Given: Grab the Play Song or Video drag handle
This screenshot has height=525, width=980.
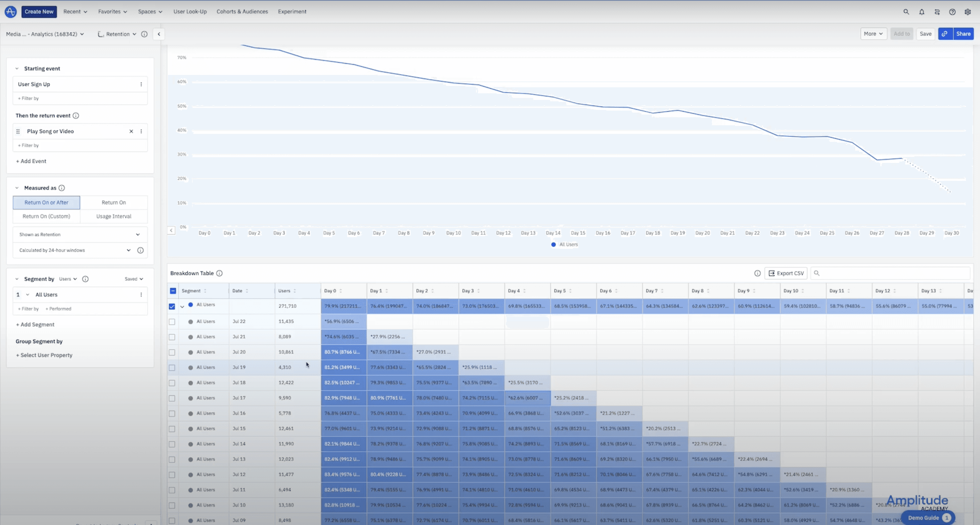Looking at the screenshot, I should tap(18, 132).
